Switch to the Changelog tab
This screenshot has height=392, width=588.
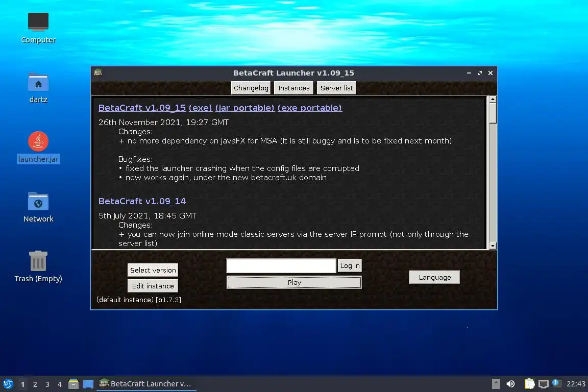[251, 88]
